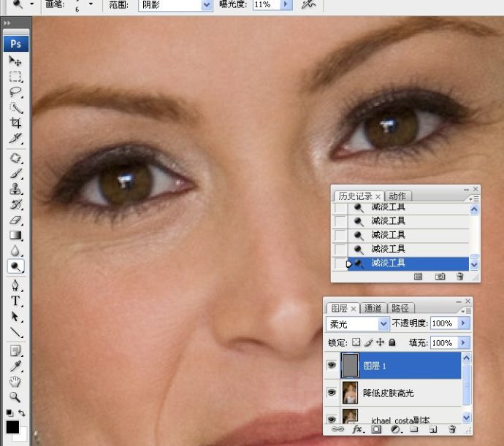Open the 范围 range dropdown
Image resolution: width=504 pixels, height=446 pixels.
[207, 5]
